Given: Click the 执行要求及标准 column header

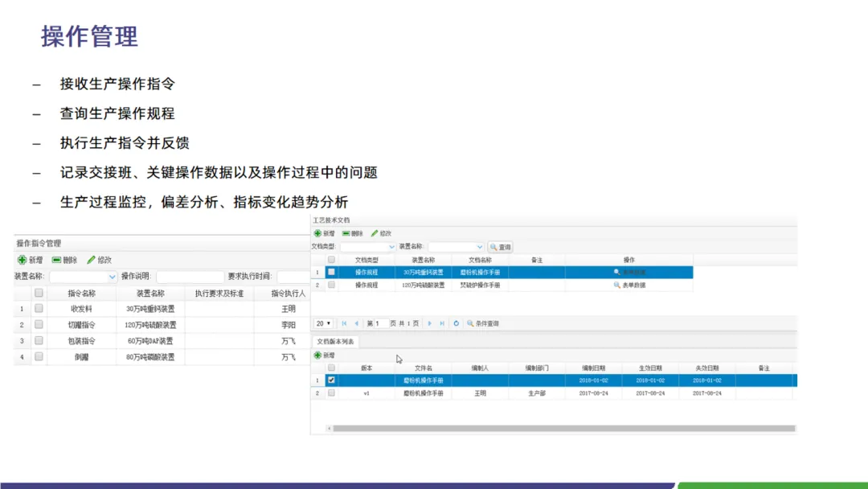Looking at the screenshot, I should click(219, 293).
